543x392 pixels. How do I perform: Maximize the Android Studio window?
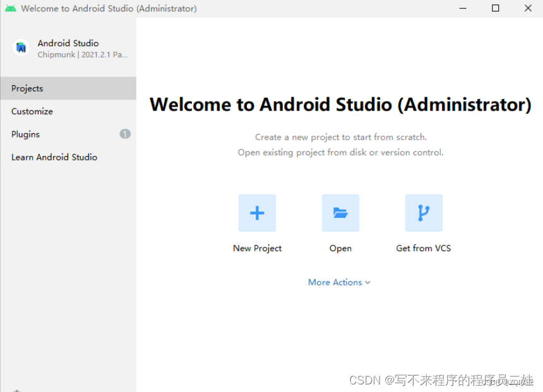point(496,8)
